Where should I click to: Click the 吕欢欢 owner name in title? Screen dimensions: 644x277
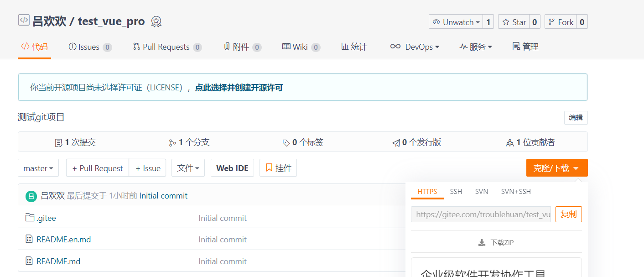[x=50, y=21]
